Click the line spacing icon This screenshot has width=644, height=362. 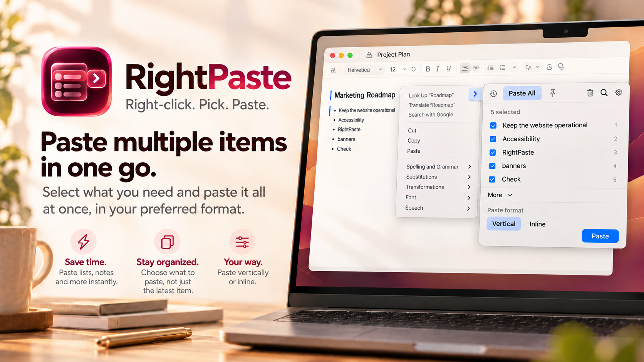coord(528,67)
